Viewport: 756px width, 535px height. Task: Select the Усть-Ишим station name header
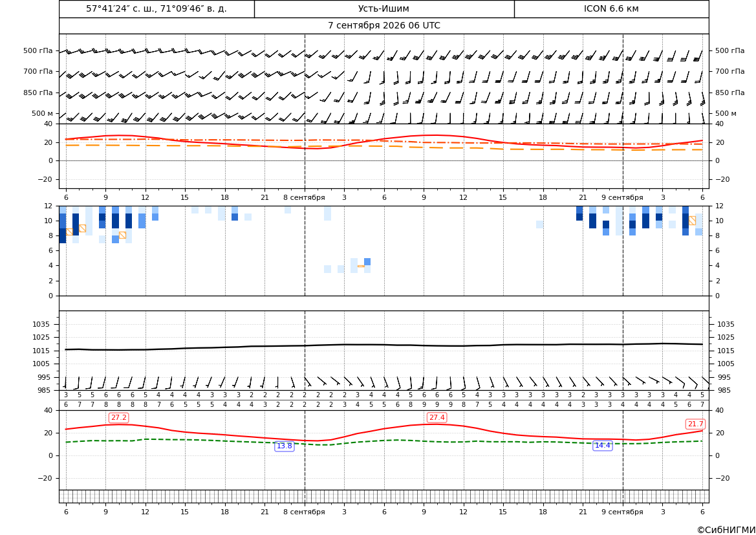[383, 8]
